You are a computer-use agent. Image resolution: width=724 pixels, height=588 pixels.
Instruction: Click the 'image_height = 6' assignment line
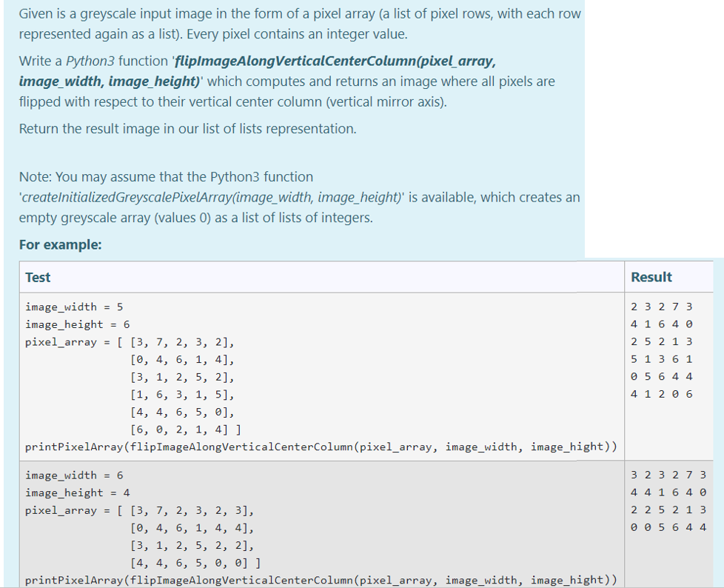coord(76,324)
